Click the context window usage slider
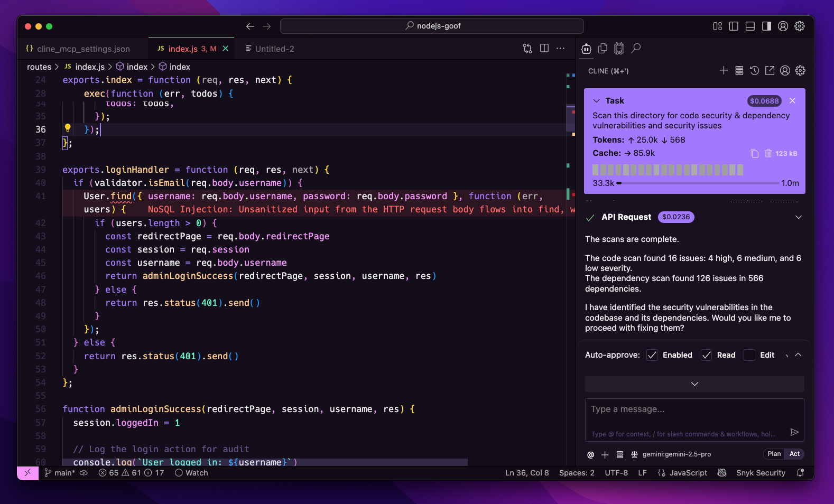Screen dimensions: 834x504 tap(698, 183)
